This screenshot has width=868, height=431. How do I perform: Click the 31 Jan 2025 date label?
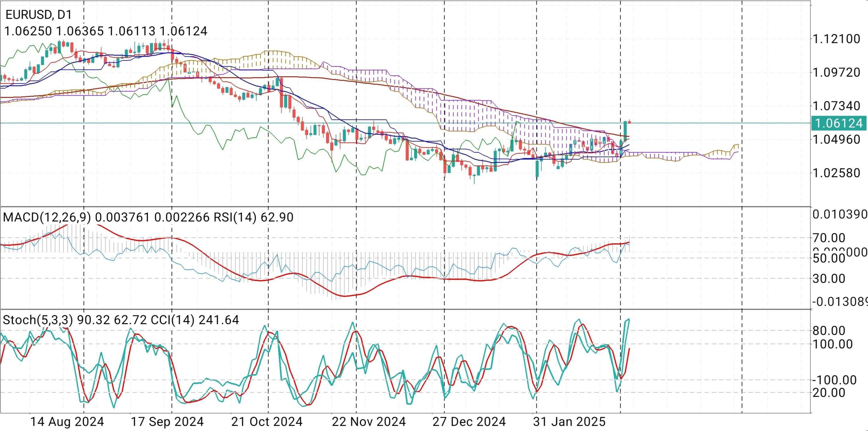coord(569,422)
